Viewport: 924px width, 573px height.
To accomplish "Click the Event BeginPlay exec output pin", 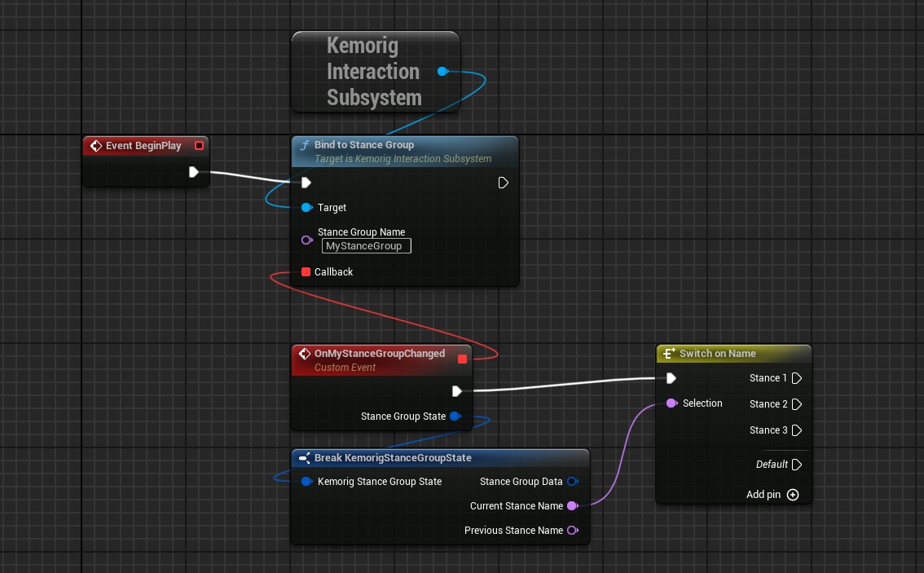I will (x=194, y=172).
